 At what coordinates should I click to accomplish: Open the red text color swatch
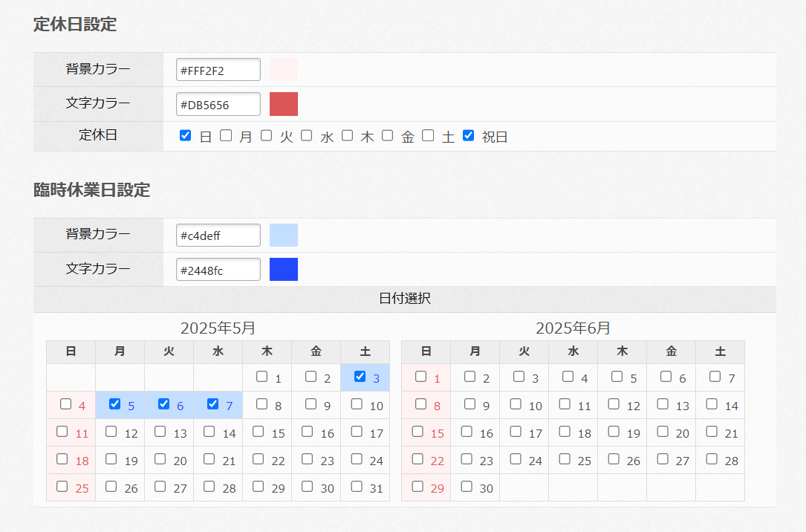(284, 104)
